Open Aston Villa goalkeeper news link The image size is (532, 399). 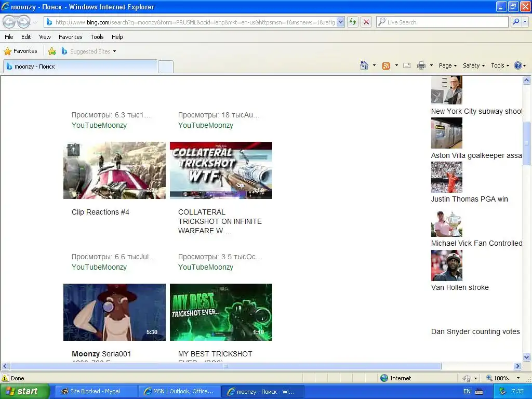(x=476, y=155)
